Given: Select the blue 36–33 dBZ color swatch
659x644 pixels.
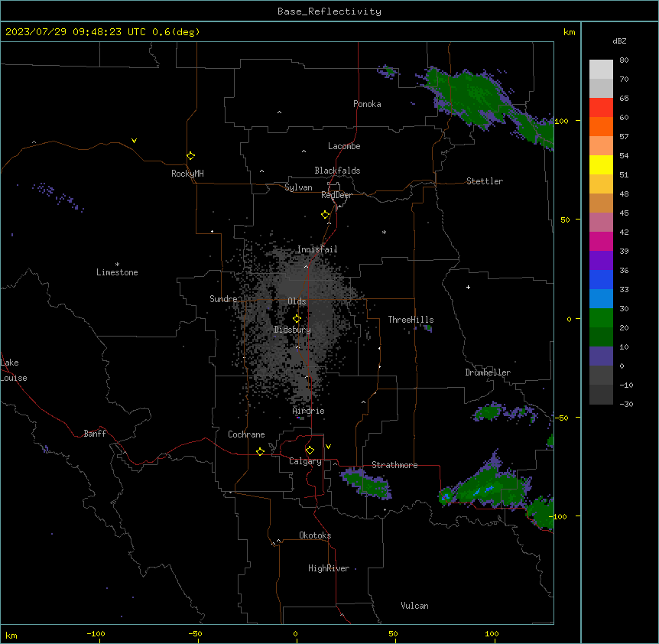Looking at the screenshot, I should (x=601, y=279).
